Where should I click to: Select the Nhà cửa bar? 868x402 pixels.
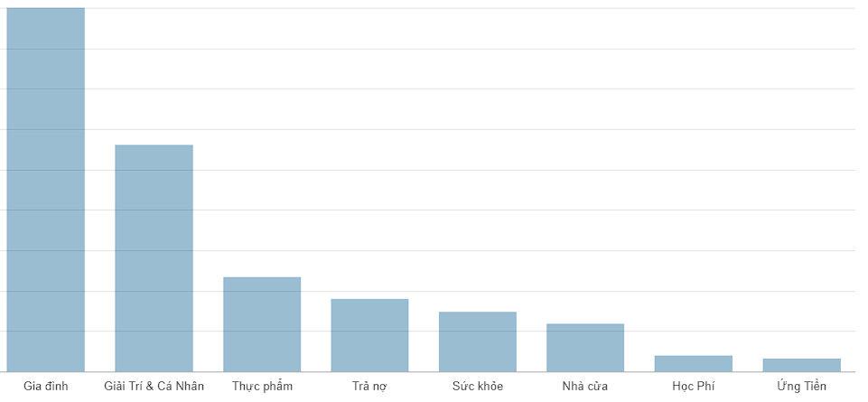585,348
